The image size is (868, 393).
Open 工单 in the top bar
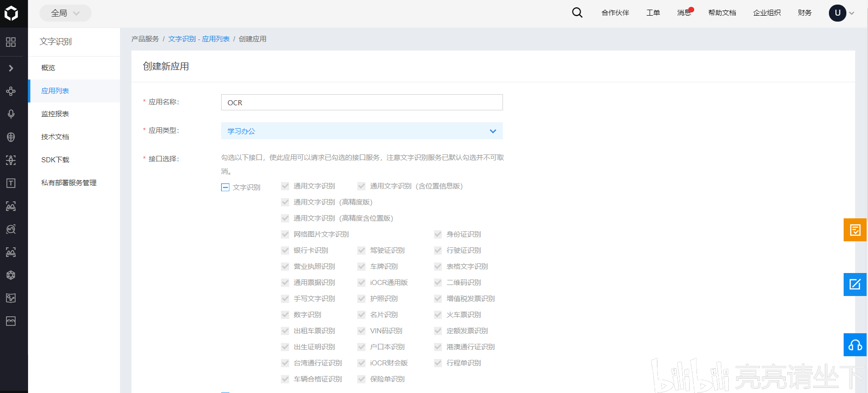point(653,13)
